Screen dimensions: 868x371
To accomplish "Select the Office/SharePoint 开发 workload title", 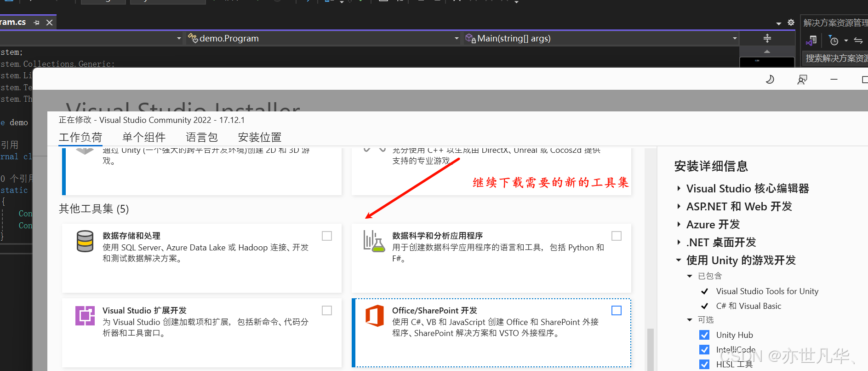I will pos(434,311).
